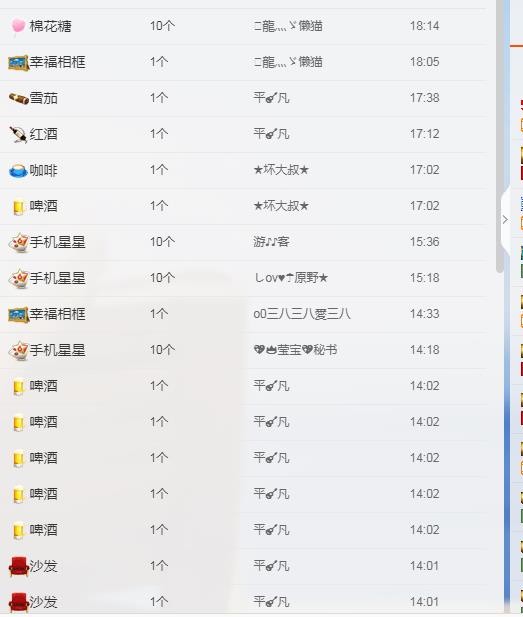Select the 咖啡 gift name
This screenshot has height=617, width=523.
pos(44,171)
